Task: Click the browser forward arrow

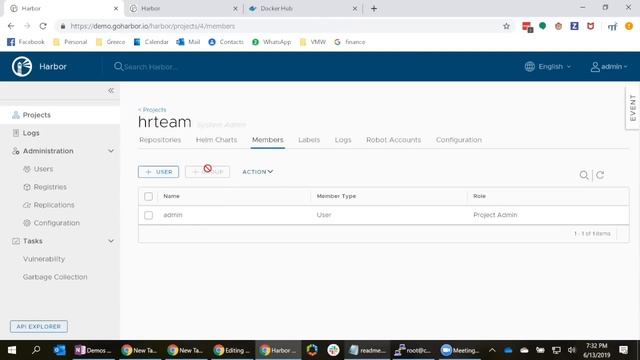Action: coord(27,26)
